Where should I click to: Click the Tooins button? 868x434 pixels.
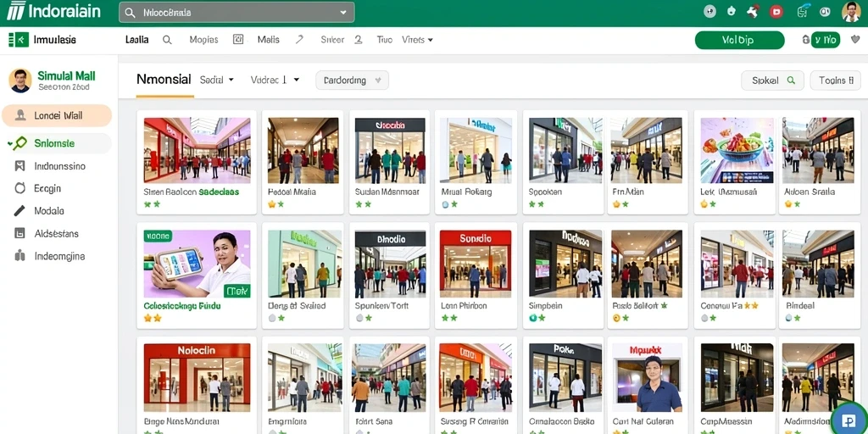click(835, 81)
